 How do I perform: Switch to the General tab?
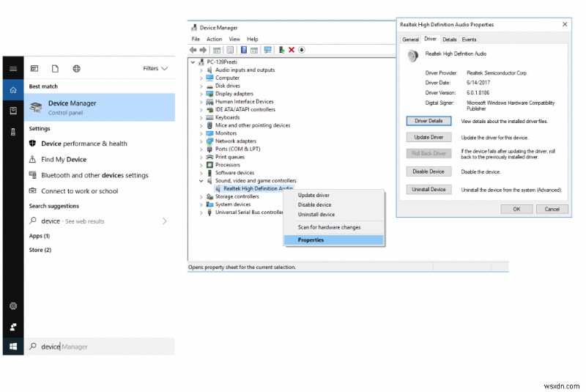[x=410, y=40]
